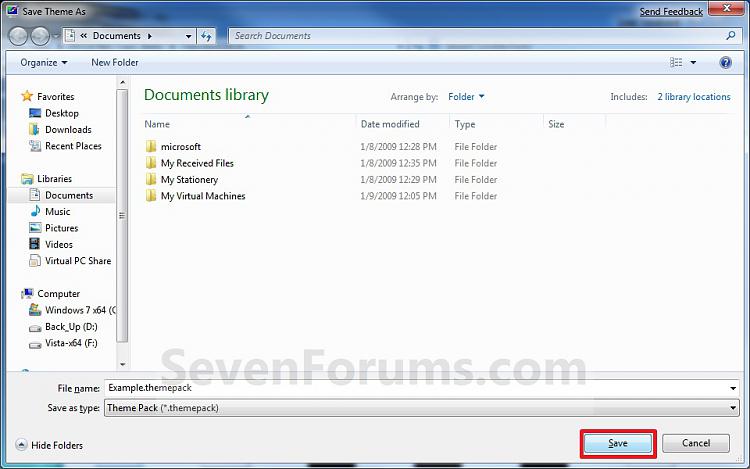Open Desktop in Favorites
Screen dimensions: 750x469
tap(62, 113)
